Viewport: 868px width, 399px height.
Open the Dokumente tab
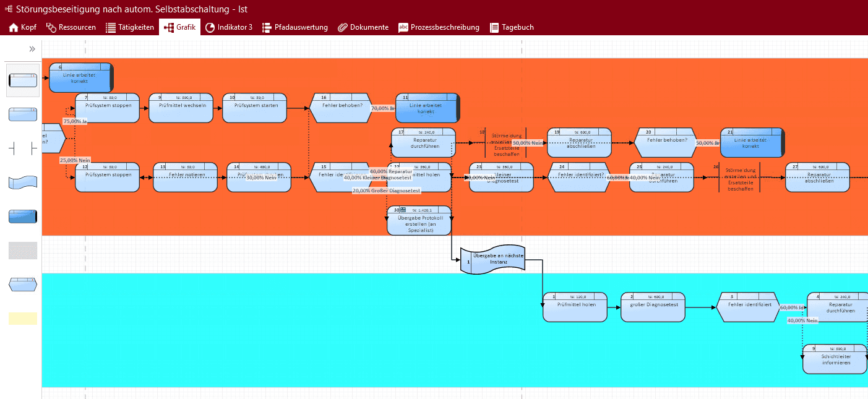tap(363, 27)
